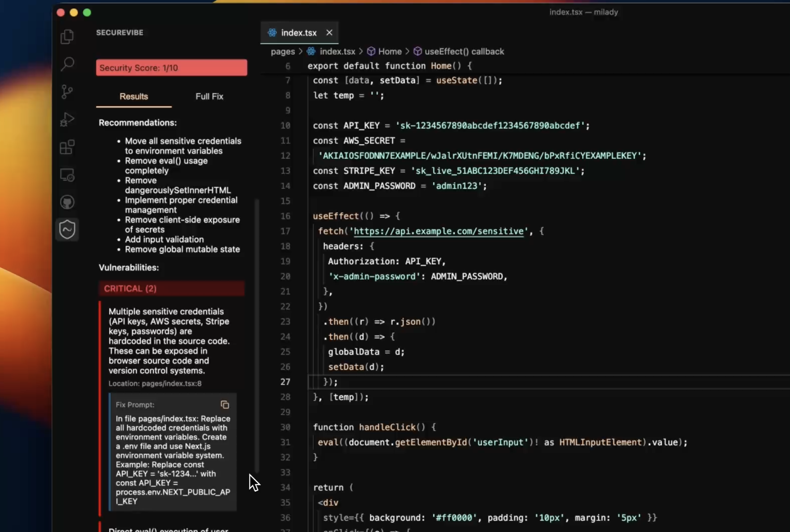Open the Search magnifier icon
This screenshot has width=790, height=532.
point(67,64)
